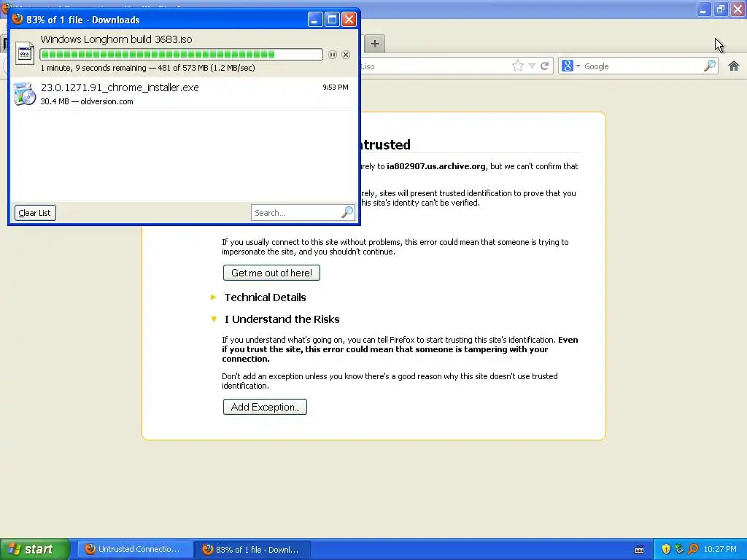The image size is (747, 560).
Task: Select the 23.0.1271.91_chrome_installer.exe file name
Action: point(120,87)
